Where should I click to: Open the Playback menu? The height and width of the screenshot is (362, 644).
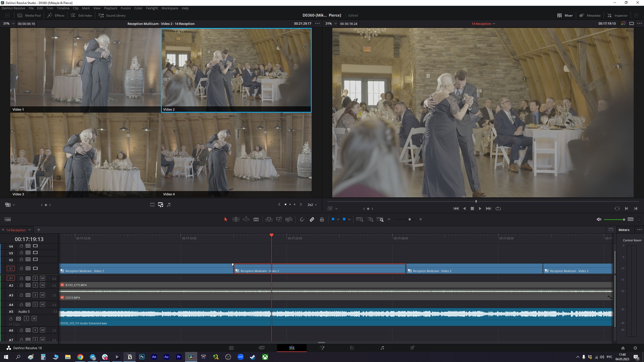[110, 8]
